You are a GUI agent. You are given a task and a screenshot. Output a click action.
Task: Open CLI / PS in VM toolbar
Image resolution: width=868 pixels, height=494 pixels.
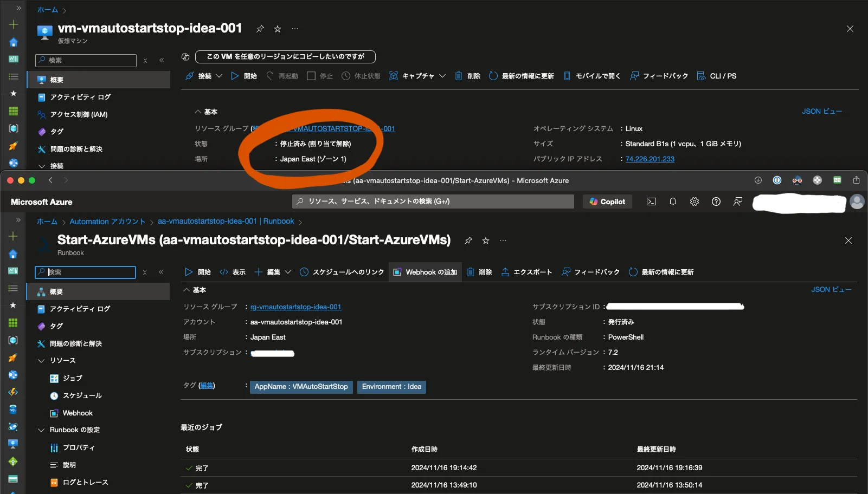(717, 76)
